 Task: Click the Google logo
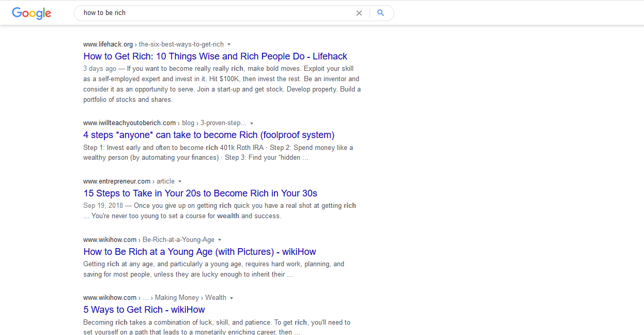click(32, 13)
